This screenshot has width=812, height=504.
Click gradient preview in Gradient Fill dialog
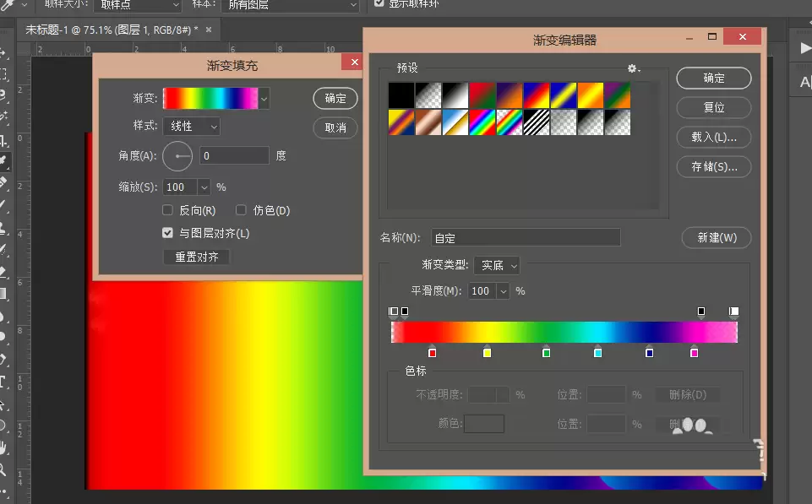[210, 98]
